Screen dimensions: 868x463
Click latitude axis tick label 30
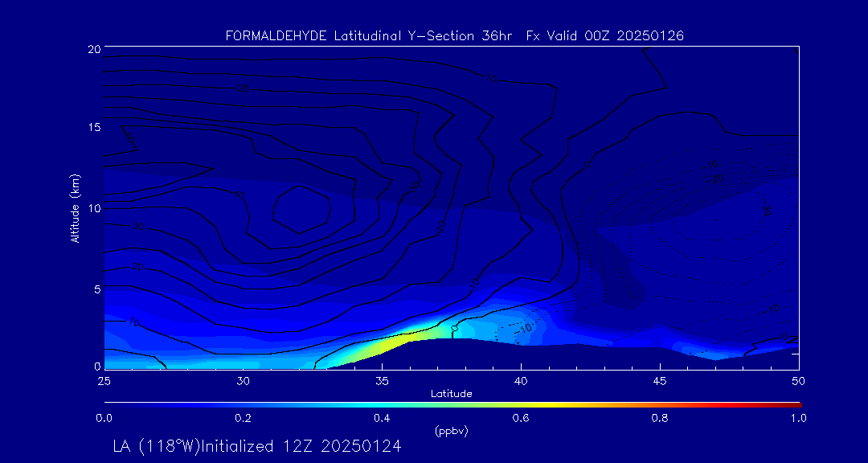coord(243,381)
